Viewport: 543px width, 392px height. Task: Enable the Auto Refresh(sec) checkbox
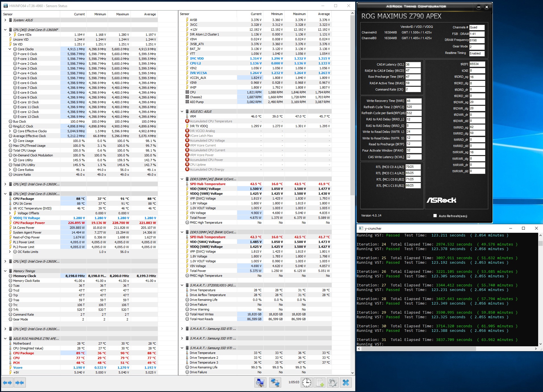click(x=435, y=216)
